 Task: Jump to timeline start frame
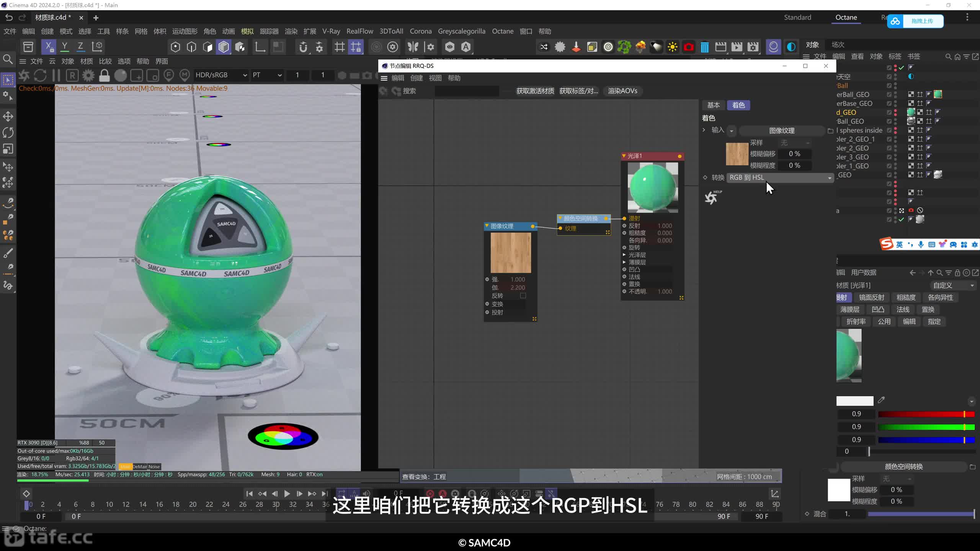[249, 494]
